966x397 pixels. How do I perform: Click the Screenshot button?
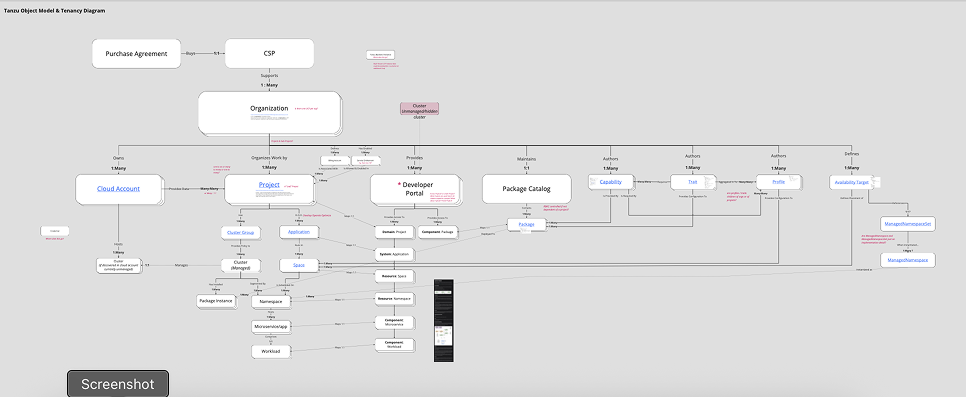[118, 384]
